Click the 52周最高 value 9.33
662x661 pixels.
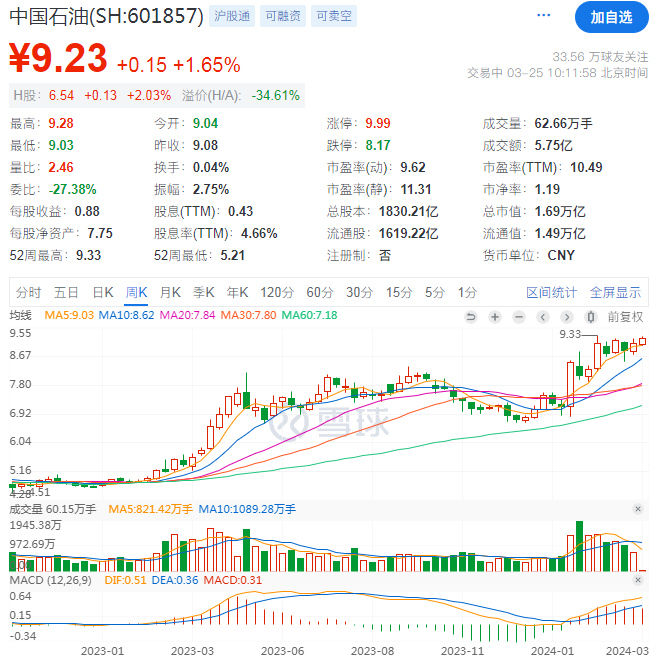88,255
